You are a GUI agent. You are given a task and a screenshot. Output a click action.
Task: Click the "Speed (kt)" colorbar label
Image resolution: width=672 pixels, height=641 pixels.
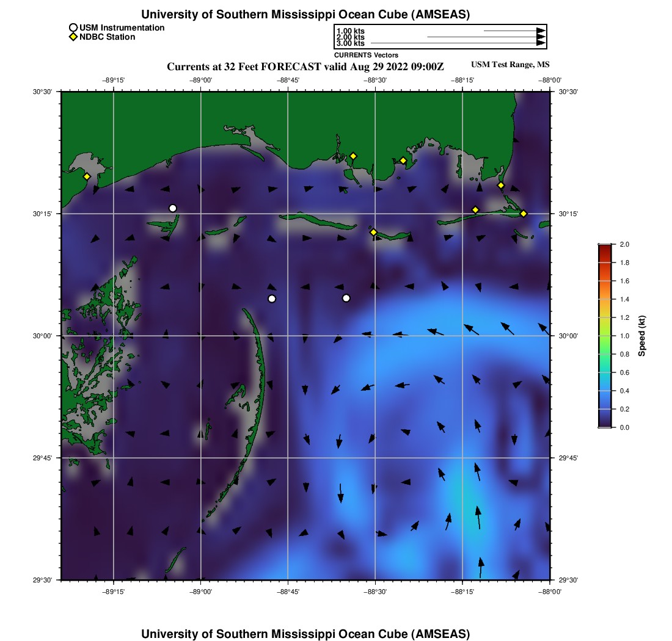pyautogui.click(x=642, y=336)
